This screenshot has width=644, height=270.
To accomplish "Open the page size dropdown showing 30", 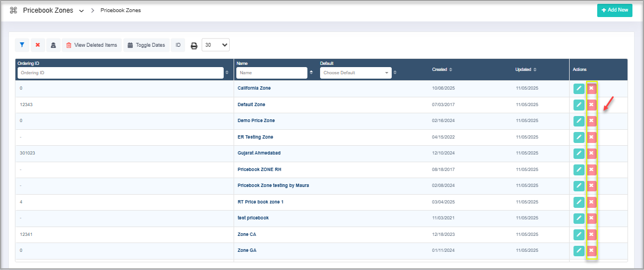I will 215,45.
